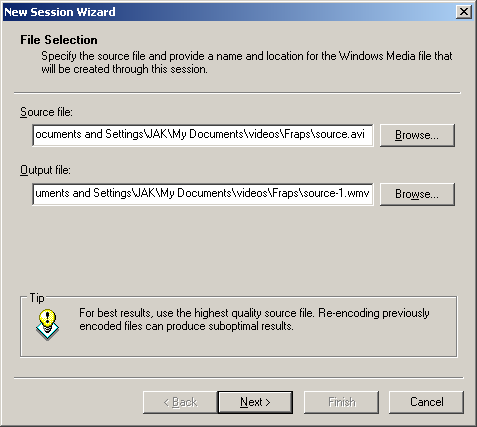
Task: Click the 'Tip' group box caption
Action: 37,298
